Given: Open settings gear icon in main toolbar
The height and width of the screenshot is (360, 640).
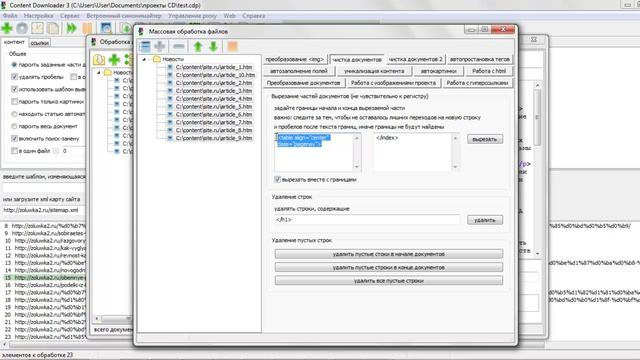Looking at the screenshot, I should tap(22, 28).
